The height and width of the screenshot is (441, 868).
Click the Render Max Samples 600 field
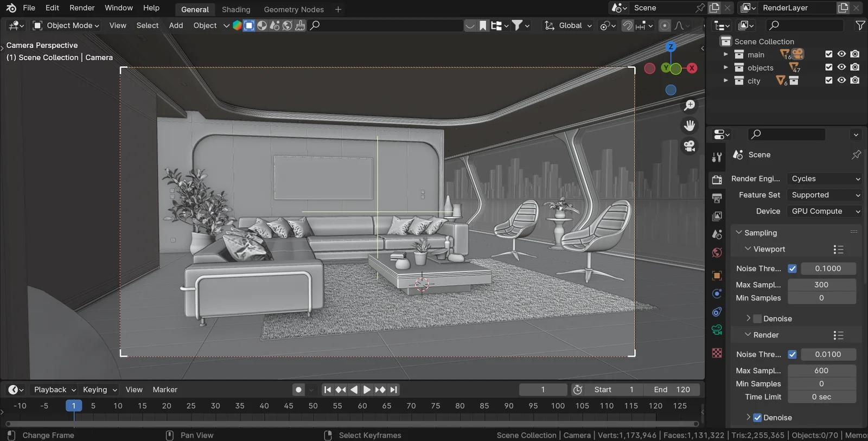point(821,371)
